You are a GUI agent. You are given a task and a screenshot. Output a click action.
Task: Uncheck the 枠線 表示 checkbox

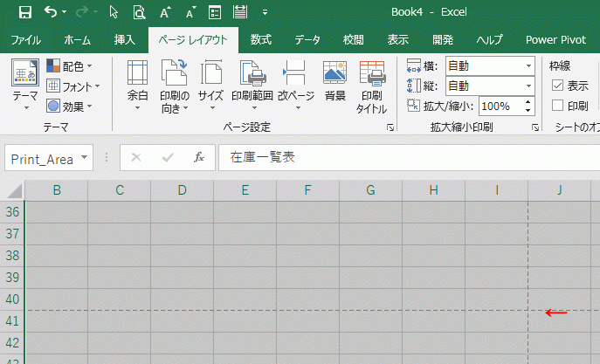point(557,86)
